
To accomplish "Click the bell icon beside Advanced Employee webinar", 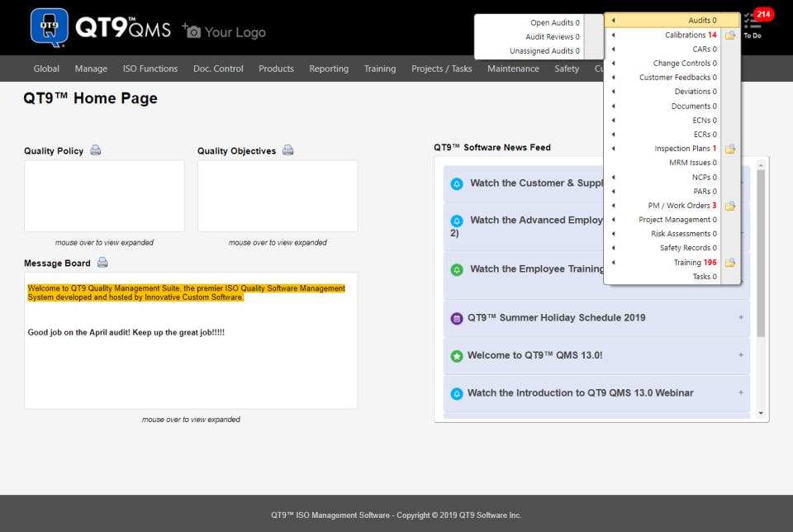I will tap(457, 221).
